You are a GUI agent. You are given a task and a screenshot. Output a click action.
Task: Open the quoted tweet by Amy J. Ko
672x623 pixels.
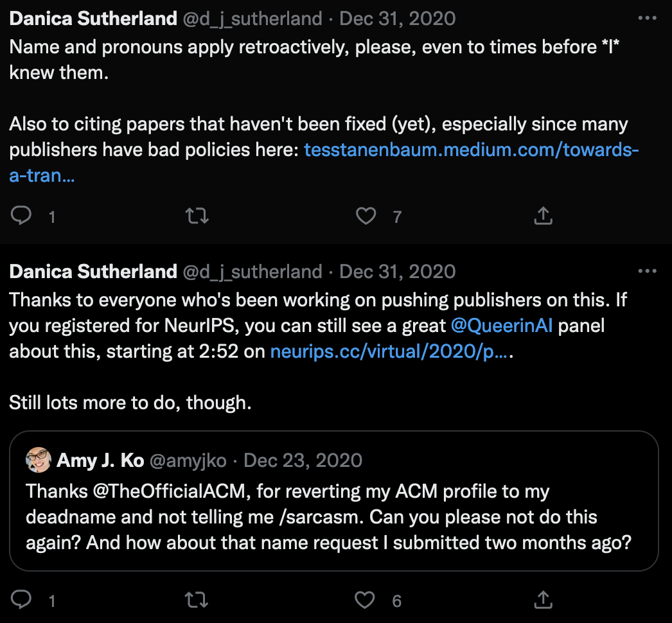click(334, 518)
